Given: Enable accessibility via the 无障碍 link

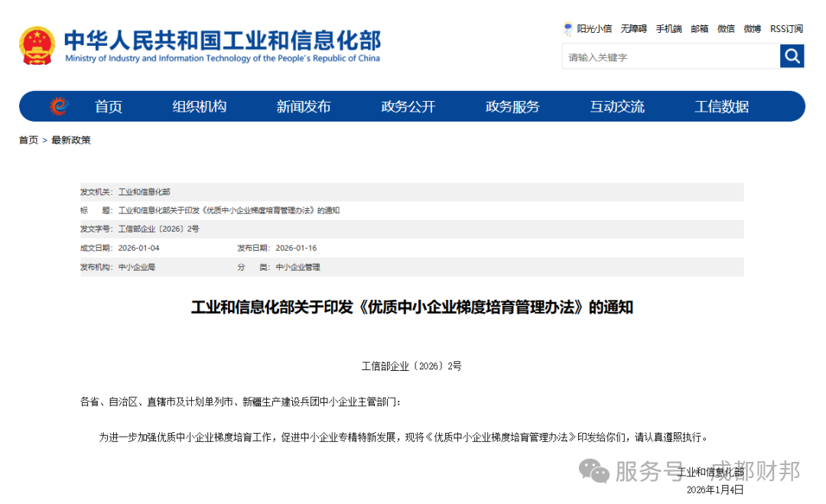Looking at the screenshot, I should pos(633,28).
